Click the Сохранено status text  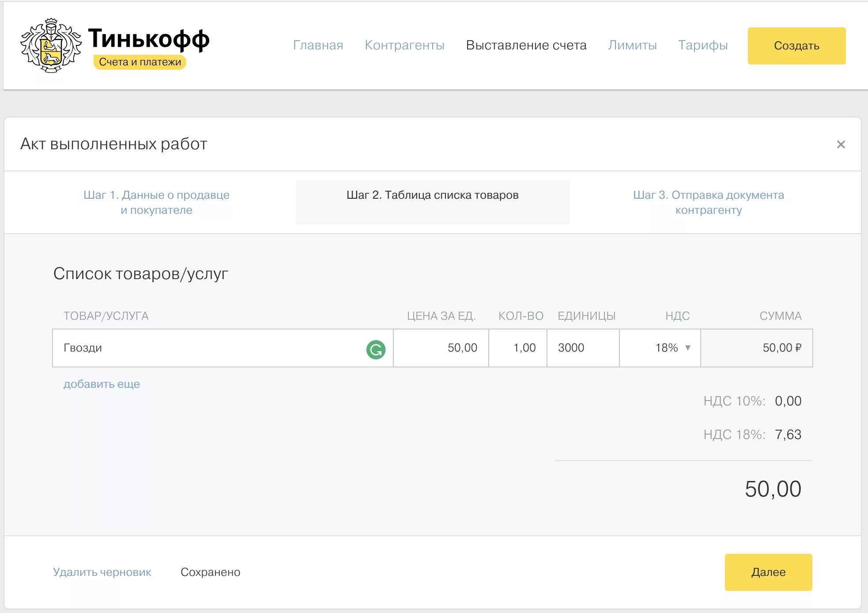point(211,572)
